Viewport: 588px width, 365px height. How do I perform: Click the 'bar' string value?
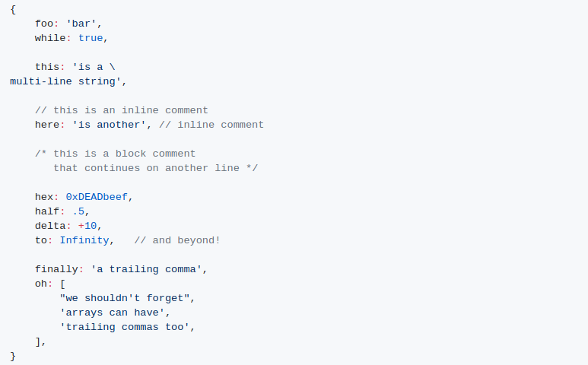pos(81,24)
